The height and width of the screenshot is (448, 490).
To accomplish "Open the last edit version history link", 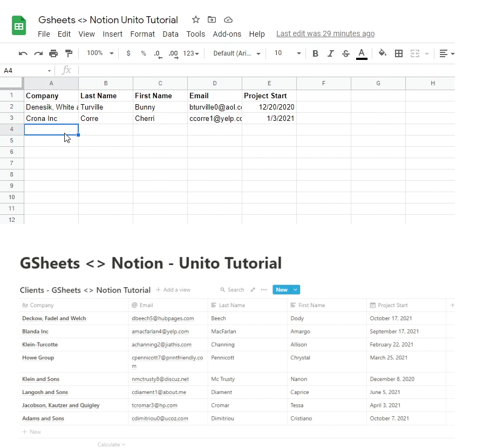I will click(325, 33).
